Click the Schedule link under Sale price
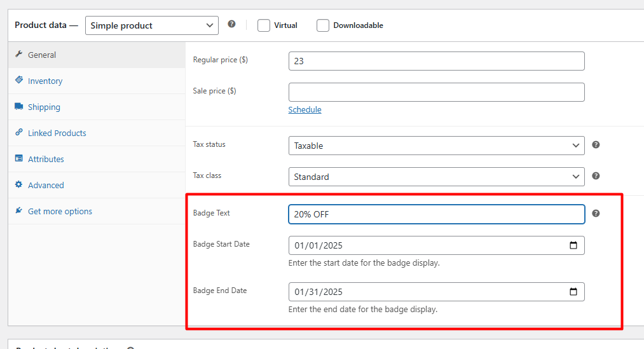 pos(305,110)
